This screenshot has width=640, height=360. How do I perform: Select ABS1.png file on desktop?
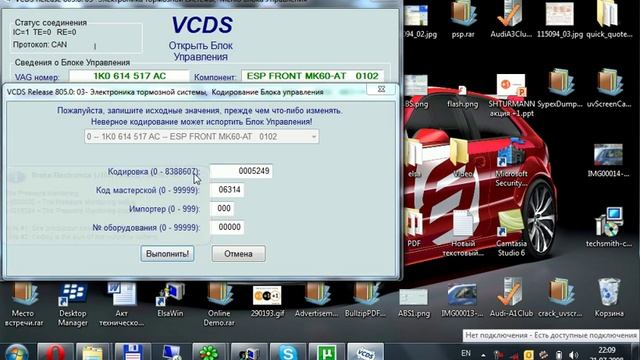coord(413,302)
